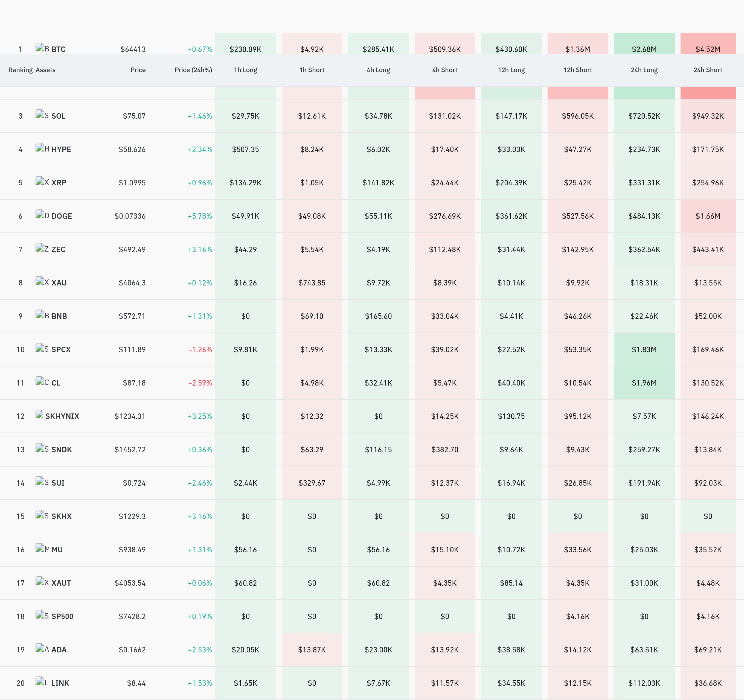Sort by 12h Long column header
Image resolution: width=744 pixels, height=700 pixels.
[511, 70]
